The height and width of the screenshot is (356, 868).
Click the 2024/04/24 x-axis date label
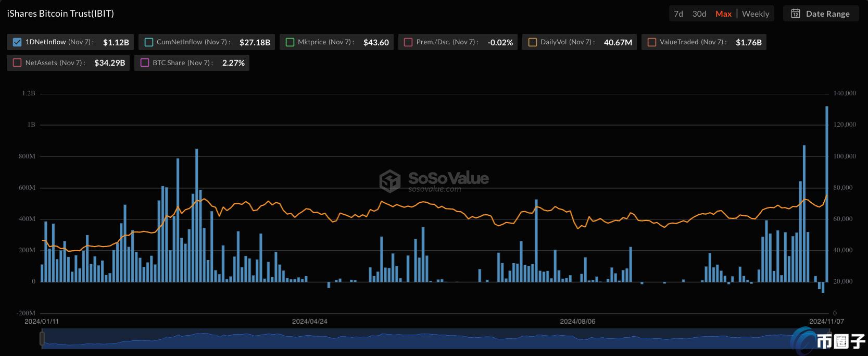click(310, 322)
